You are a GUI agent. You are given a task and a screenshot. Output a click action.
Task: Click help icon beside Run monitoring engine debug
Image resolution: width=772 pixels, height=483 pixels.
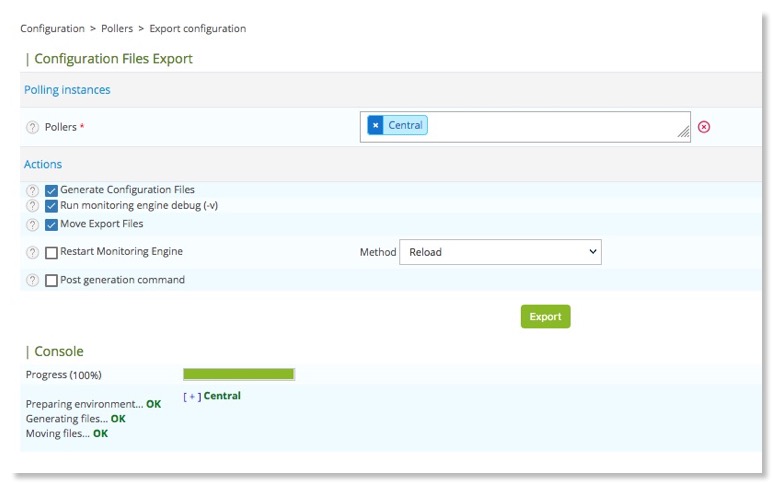click(x=32, y=206)
